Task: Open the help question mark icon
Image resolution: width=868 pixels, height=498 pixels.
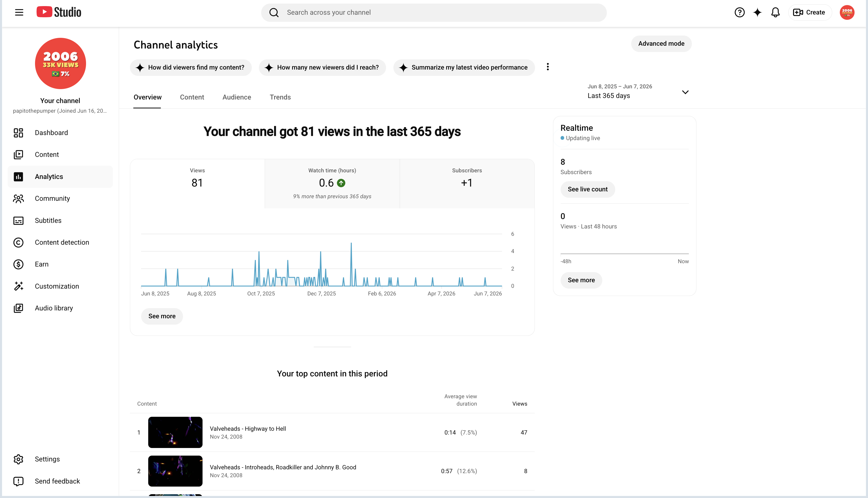Action: tap(739, 12)
